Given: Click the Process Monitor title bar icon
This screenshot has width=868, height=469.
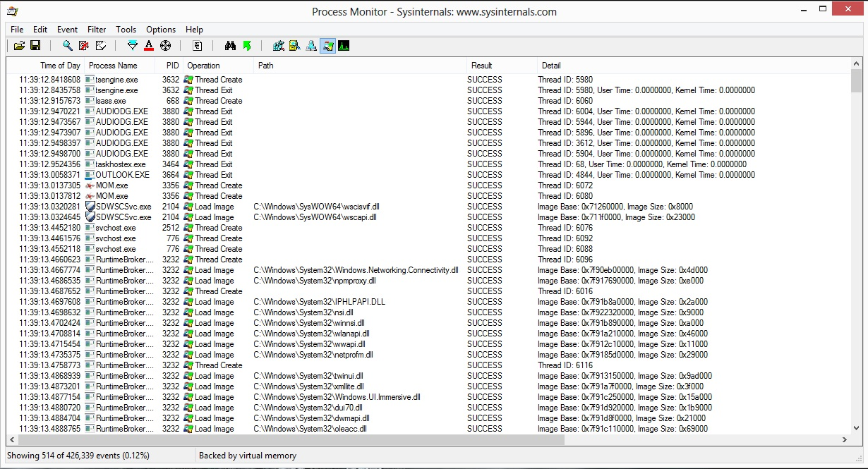Looking at the screenshot, I should [x=12, y=11].
